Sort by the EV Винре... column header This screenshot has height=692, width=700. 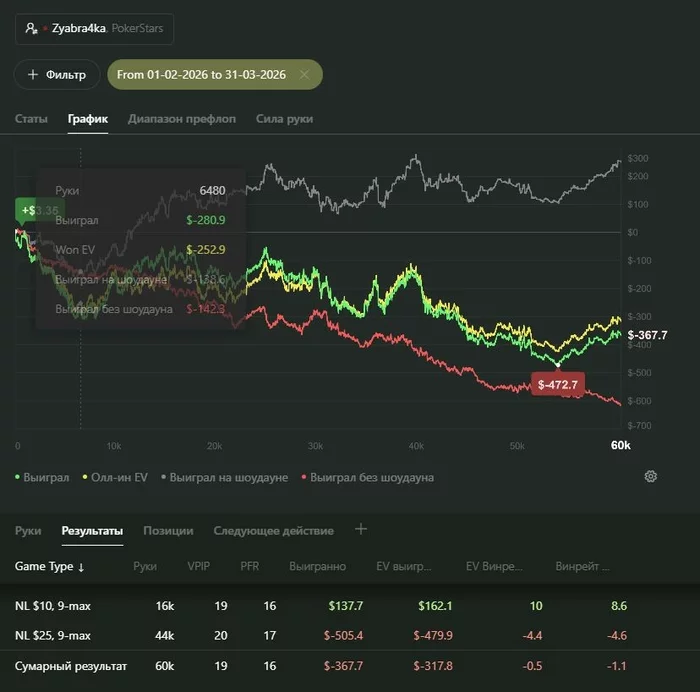tap(494, 567)
